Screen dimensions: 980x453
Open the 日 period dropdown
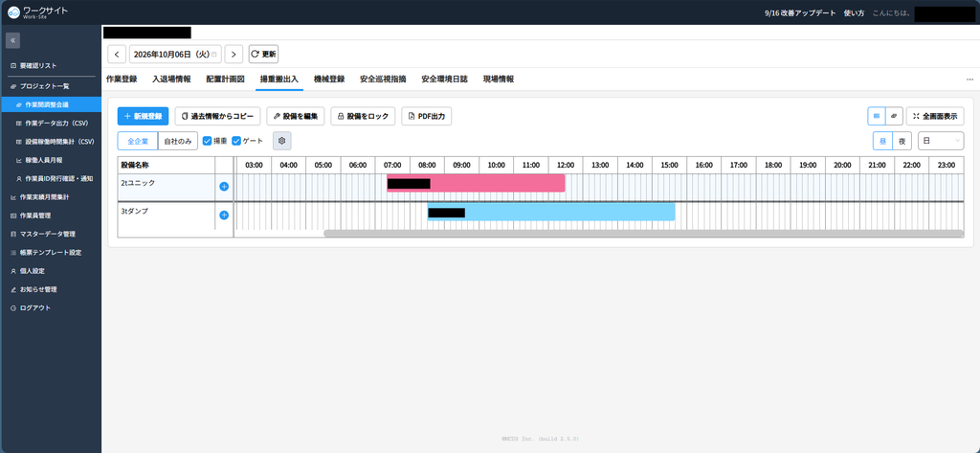[941, 141]
